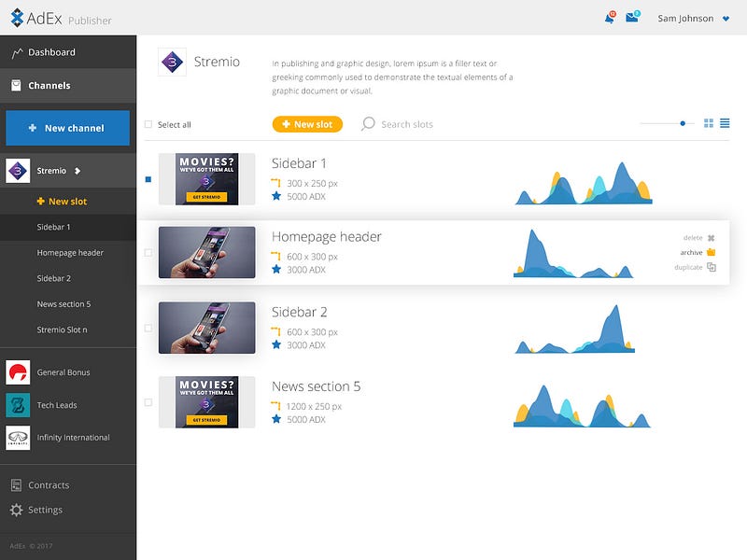
Task: Uncheck the Sidebar 1 slot checkbox
Action: point(148,179)
